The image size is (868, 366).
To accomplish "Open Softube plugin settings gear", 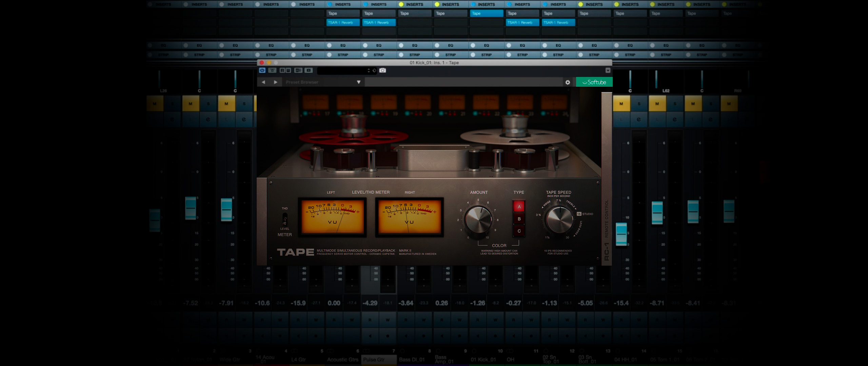I will pos(568,82).
